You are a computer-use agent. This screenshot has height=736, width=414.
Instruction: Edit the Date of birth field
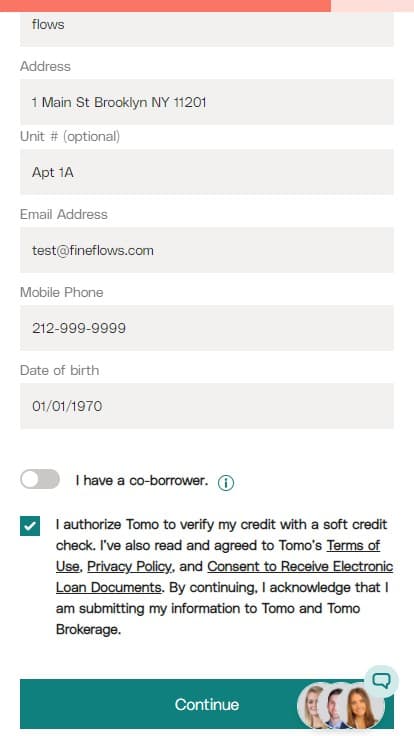[207, 406]
